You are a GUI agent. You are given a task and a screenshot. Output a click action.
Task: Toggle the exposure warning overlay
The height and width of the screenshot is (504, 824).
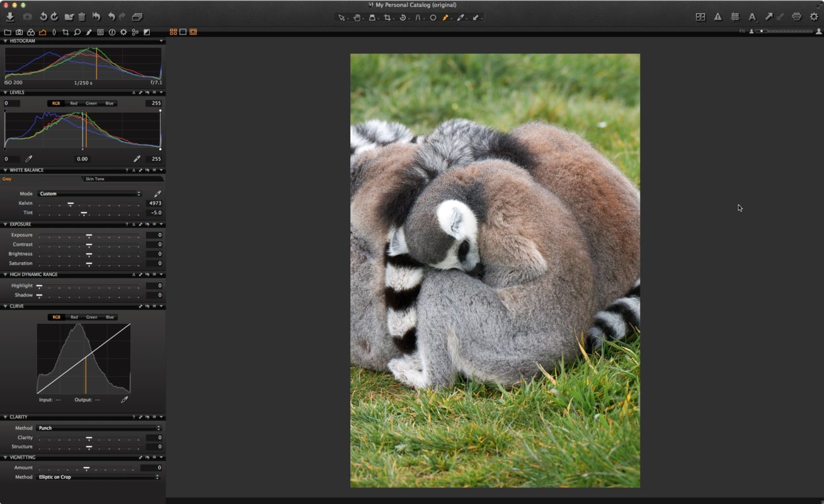[x=718, y=18]
